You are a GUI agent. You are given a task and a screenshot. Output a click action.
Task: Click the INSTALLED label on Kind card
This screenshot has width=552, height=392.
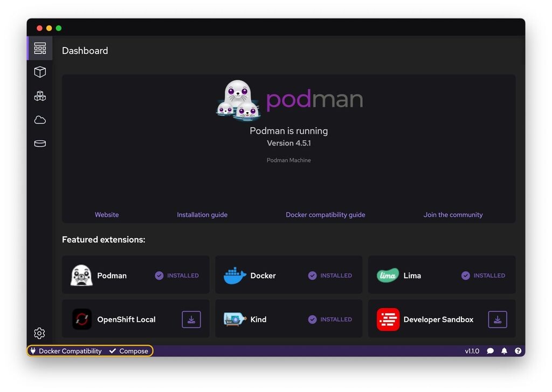(x=336, y=319)
